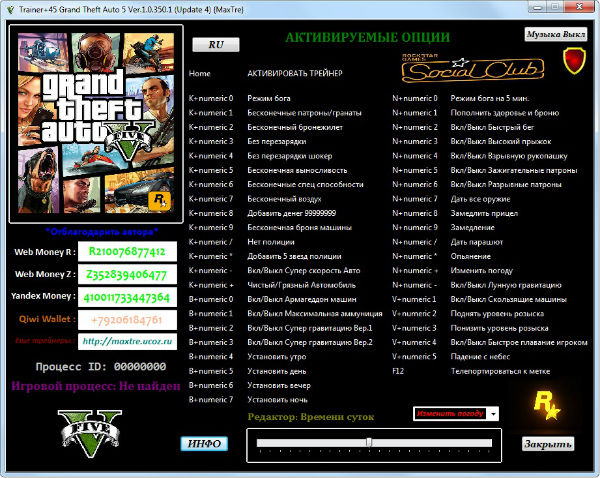Click the Web Money R number field

[127, 252]
